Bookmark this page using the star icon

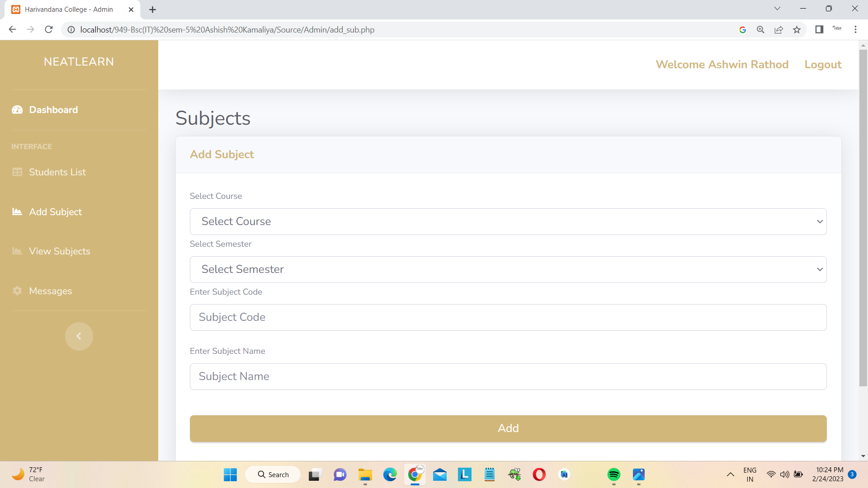[x=797, y=29]
